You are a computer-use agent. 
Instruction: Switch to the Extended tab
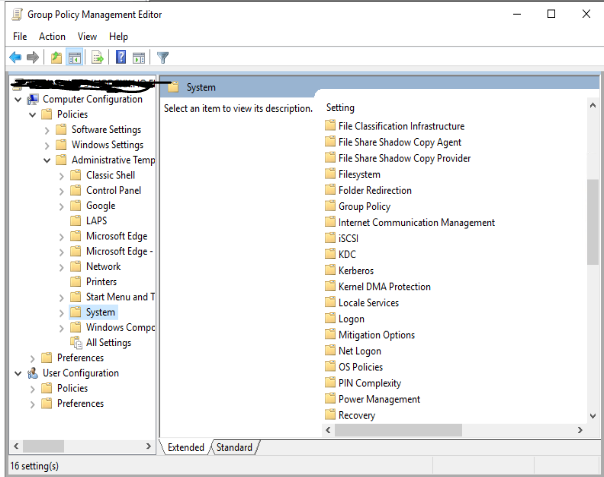pos(186,447)
